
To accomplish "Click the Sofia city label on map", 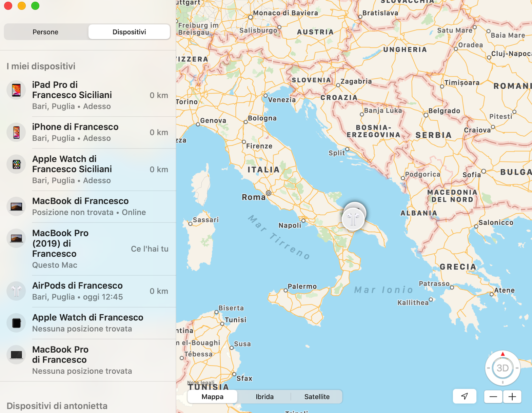I will pyautogui.click(x=472, y=175).
